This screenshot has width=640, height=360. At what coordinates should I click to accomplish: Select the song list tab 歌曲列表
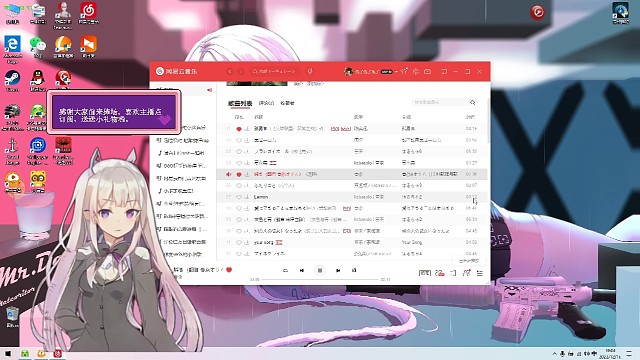pyautogui.click(x=240, y=103)
